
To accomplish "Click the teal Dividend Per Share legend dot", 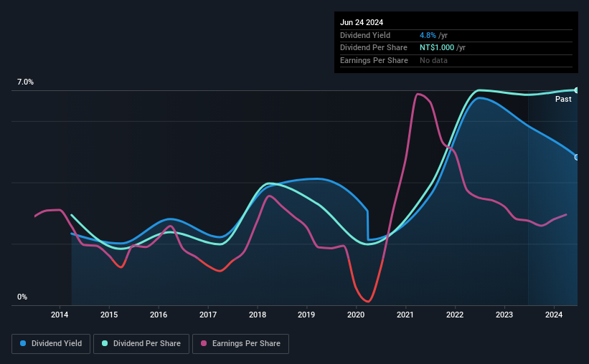I will click(x=105, y=343).
